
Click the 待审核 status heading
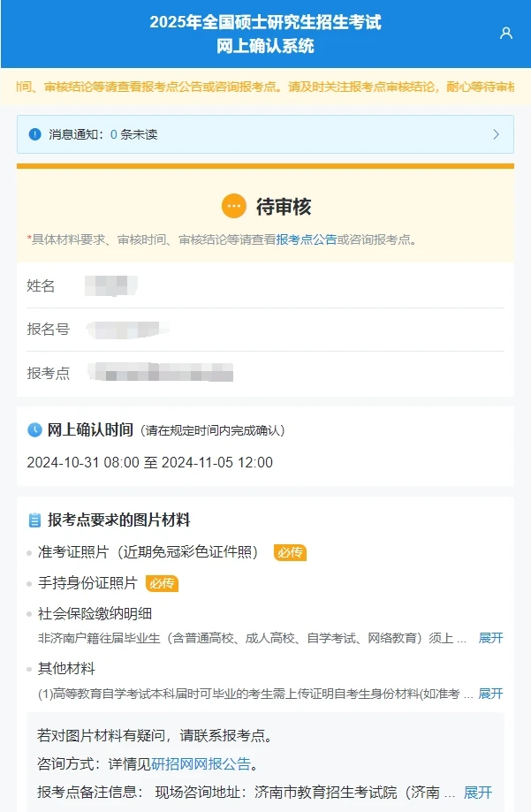tap(284, 207)
